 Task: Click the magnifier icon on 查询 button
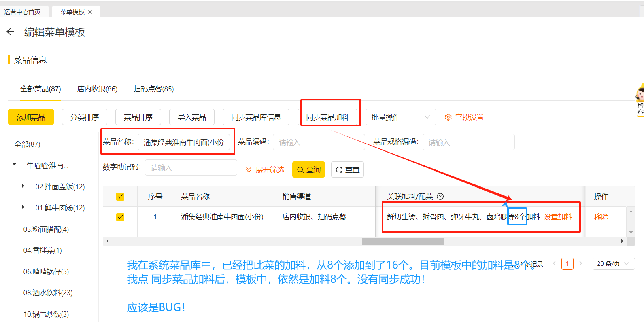300,170
